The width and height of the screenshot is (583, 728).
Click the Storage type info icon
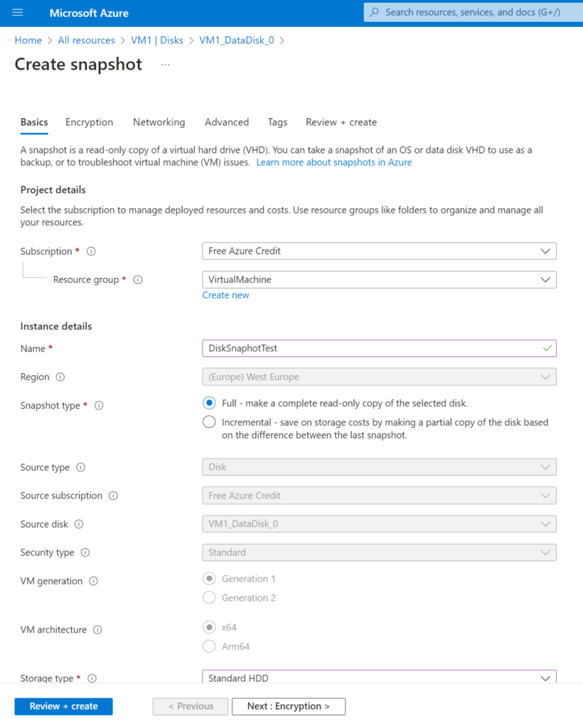point(92,679)
